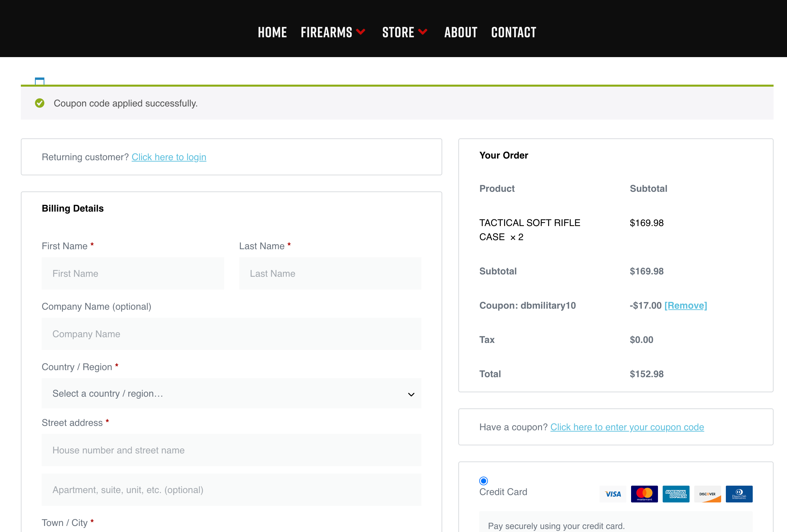Click red chevron next to Firearms
The image size is (787, 532).
[361, 32]
